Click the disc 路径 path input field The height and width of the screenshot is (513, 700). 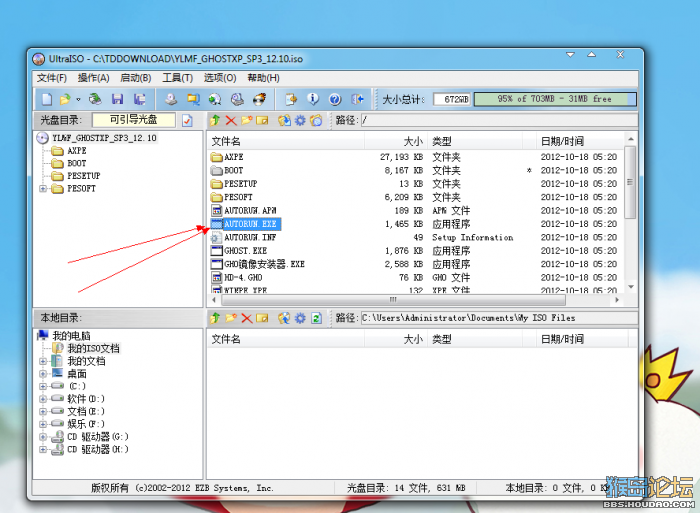499,120
